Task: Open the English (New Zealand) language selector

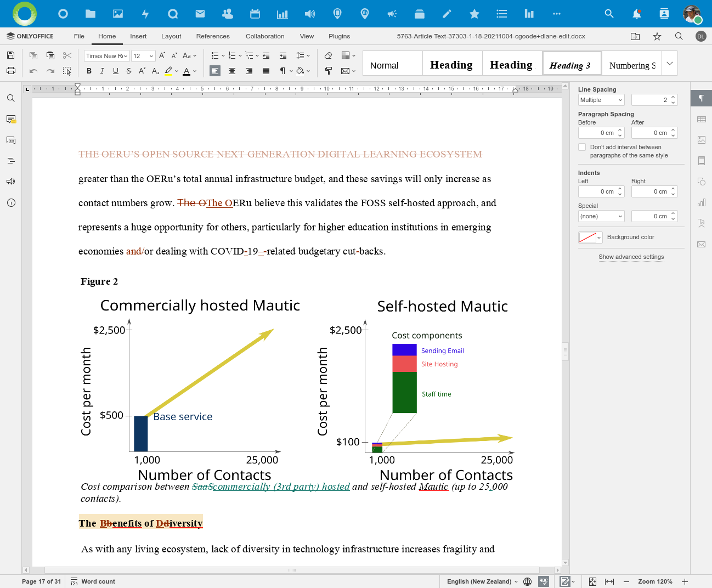Action: coord(482,581)
